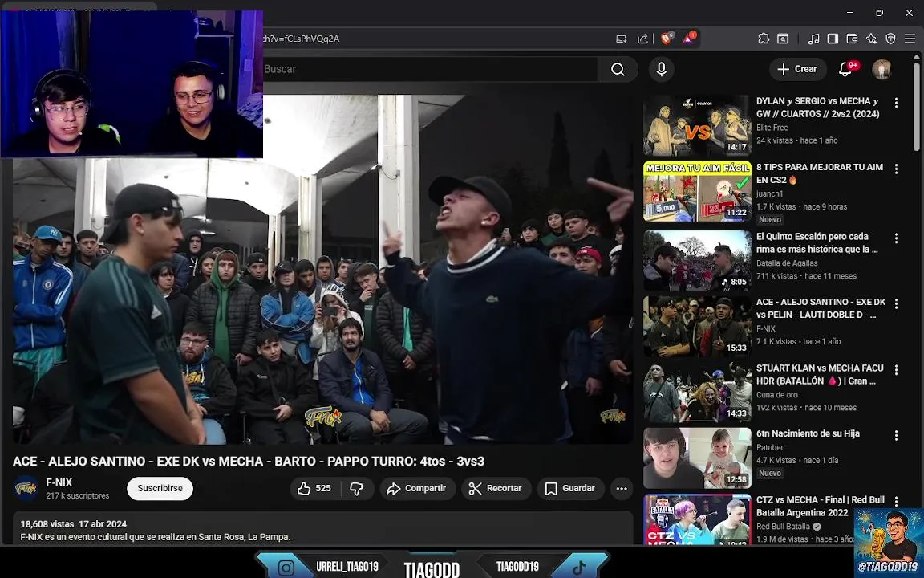Open the Brave playlist music note icon

[814, 39]
